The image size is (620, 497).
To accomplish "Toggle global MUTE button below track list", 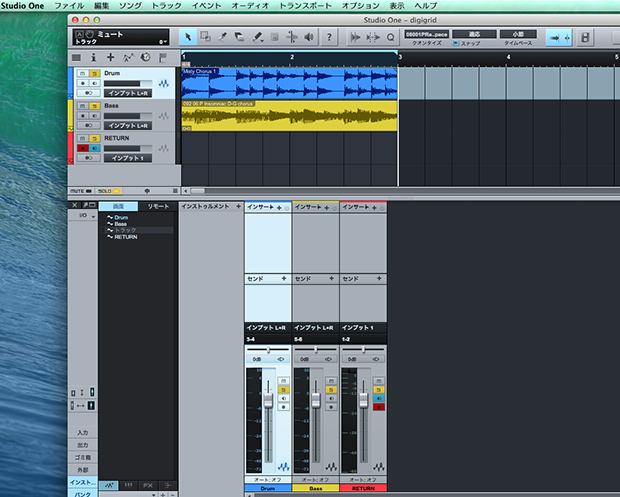I will click(x=81, y=191).
